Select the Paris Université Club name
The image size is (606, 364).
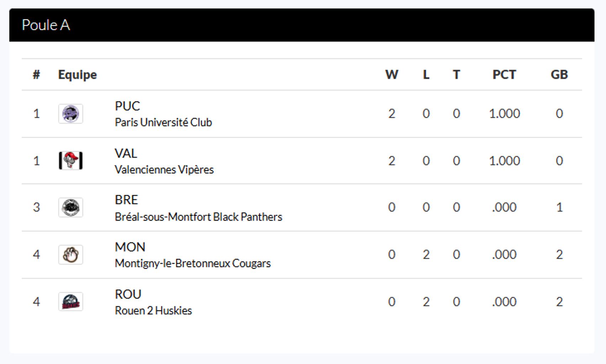pos(163,122)
